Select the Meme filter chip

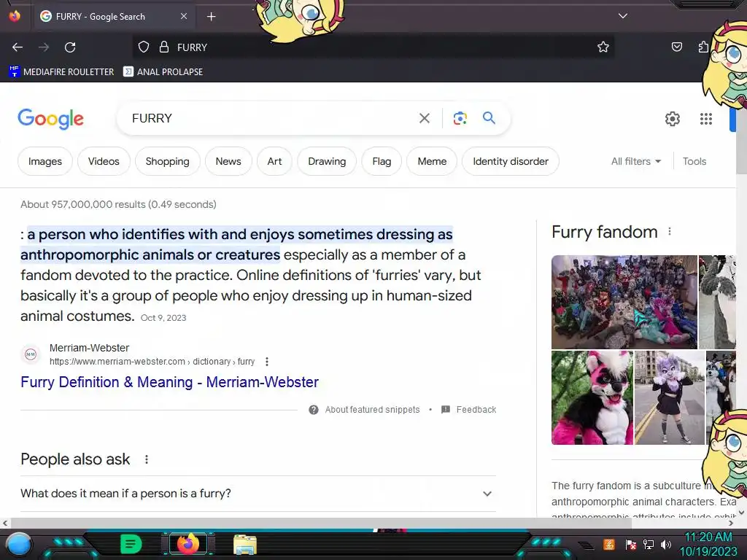(x=432, y=161)
